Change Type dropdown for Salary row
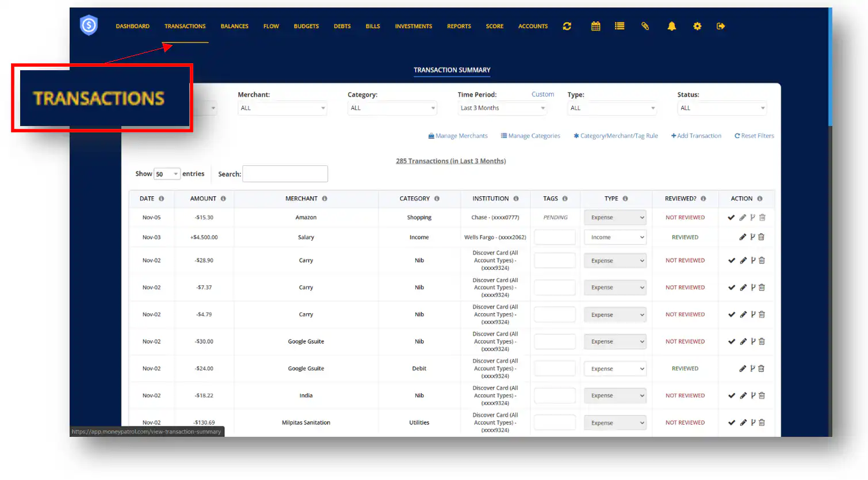The height and width of the screenshot is (480, 868). [x=615, y=237]
